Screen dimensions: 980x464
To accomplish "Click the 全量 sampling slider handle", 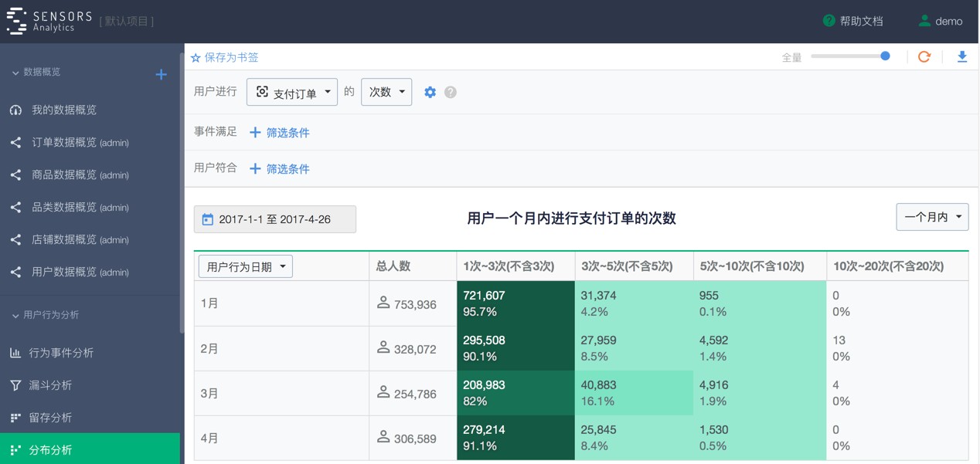I will tap(885, 56).
